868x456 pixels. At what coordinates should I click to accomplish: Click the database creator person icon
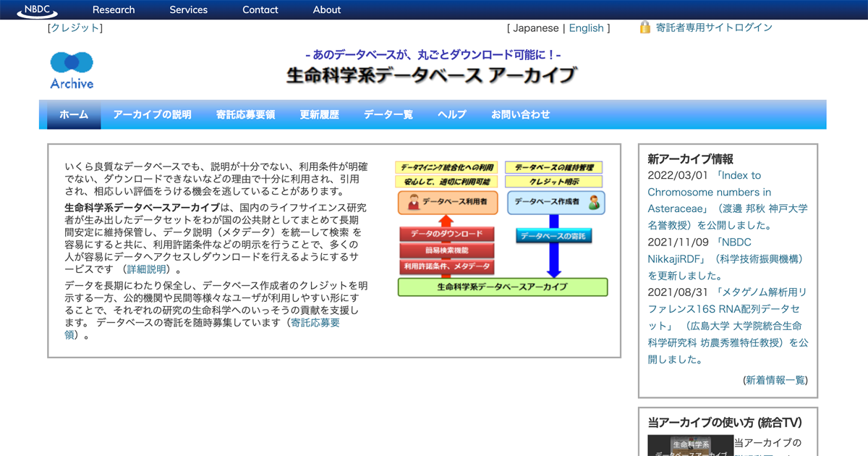(594, 203)
